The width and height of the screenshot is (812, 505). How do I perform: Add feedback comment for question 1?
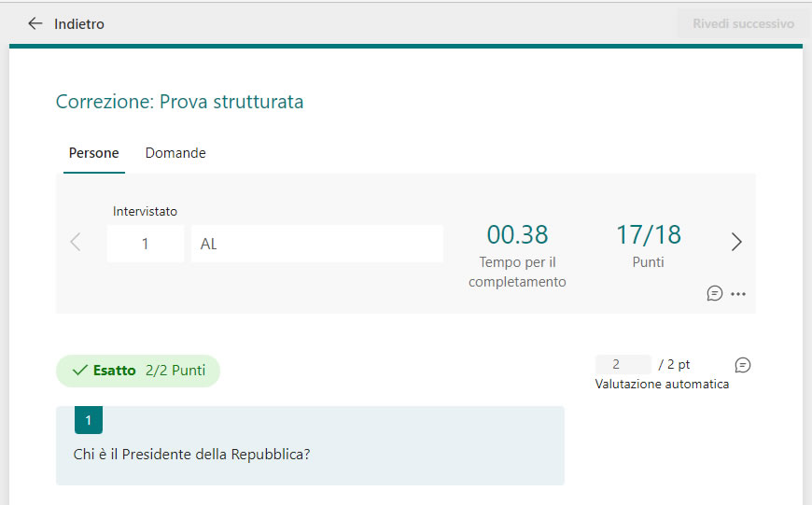743,365
